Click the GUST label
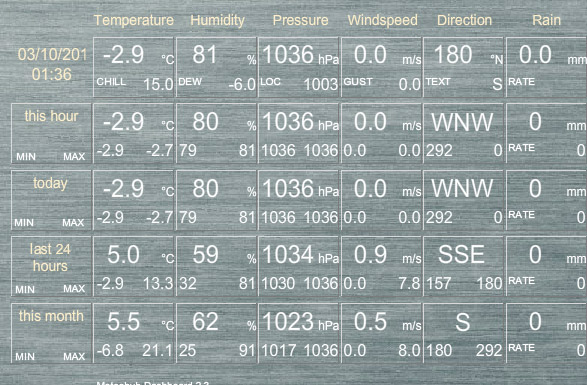This screenshot has width=587, height=385. point(358,82)
